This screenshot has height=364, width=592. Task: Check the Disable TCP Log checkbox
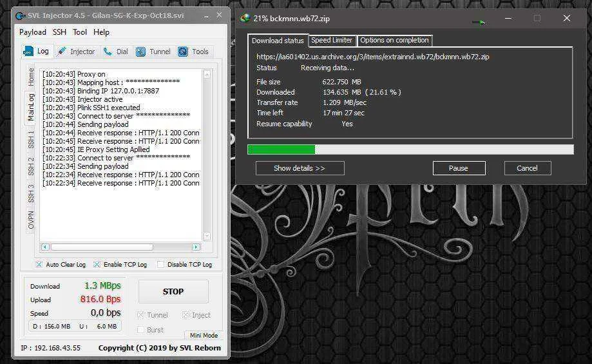160,264
